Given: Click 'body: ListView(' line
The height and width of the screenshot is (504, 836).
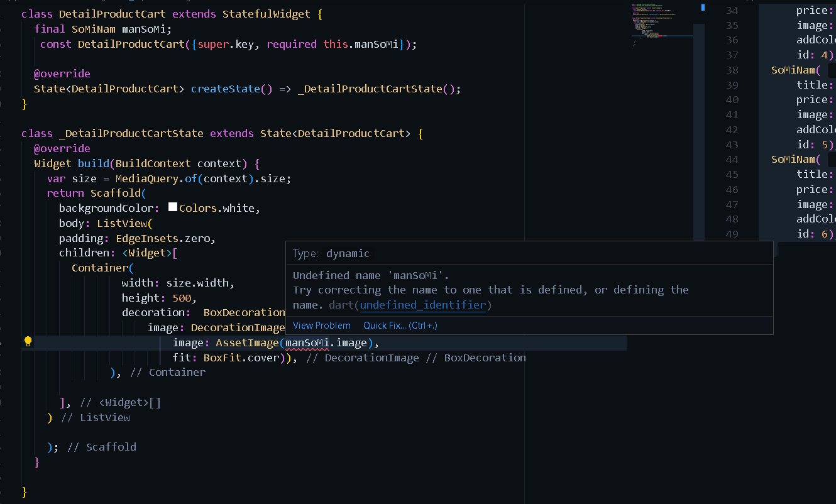Looking at the screenshot, I should [106, 223].
